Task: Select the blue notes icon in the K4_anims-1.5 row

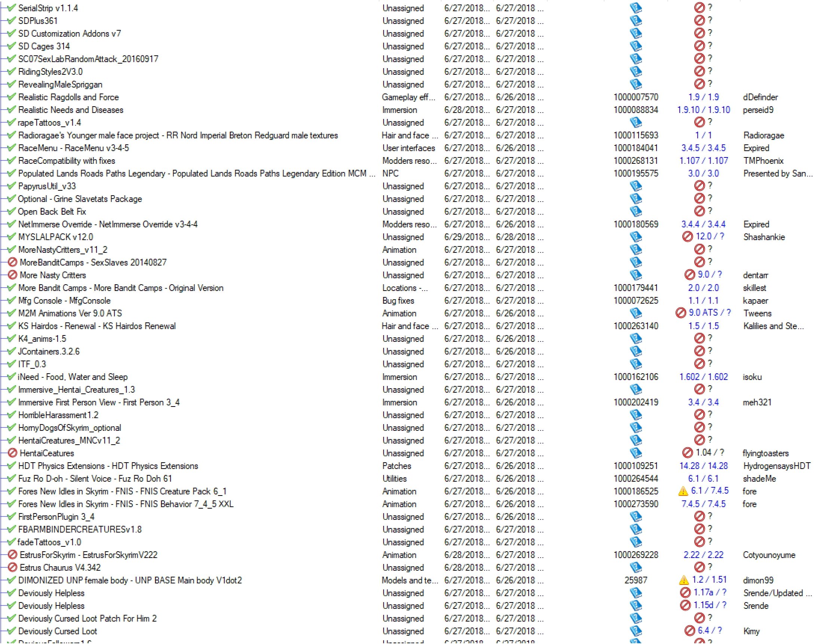Action: click(x=636, y=338)
